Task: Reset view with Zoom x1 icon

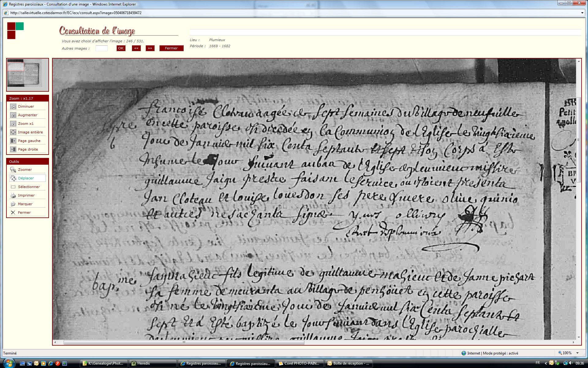Action: point(13,124)
